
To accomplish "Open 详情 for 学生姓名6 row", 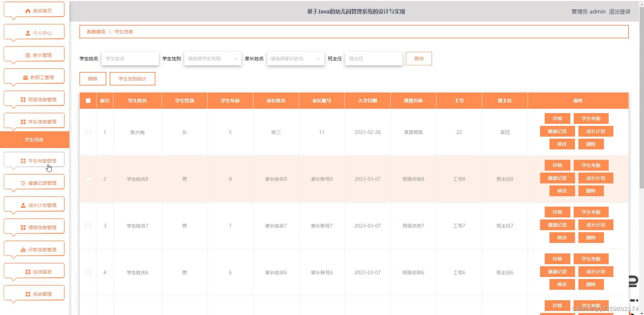I will pyautogui.click(x=558, y=259).
